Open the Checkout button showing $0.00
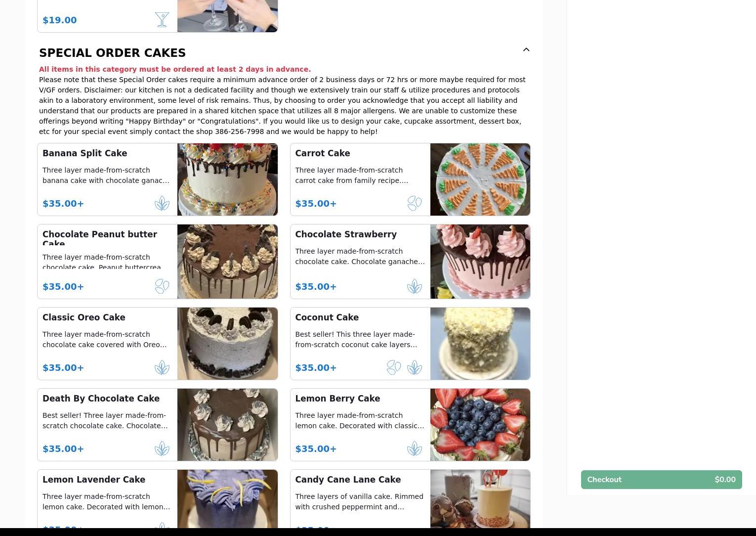 pos(661,480)
